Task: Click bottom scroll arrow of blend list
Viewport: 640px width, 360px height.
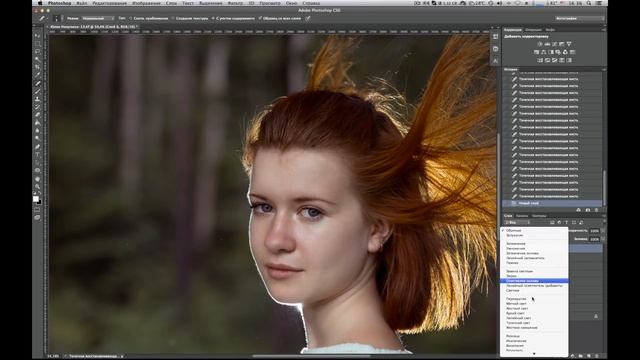Action: pyautogui.click(x=534, y=354)
